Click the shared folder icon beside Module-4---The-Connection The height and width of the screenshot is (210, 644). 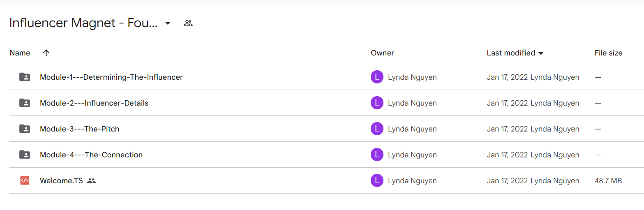25,155
